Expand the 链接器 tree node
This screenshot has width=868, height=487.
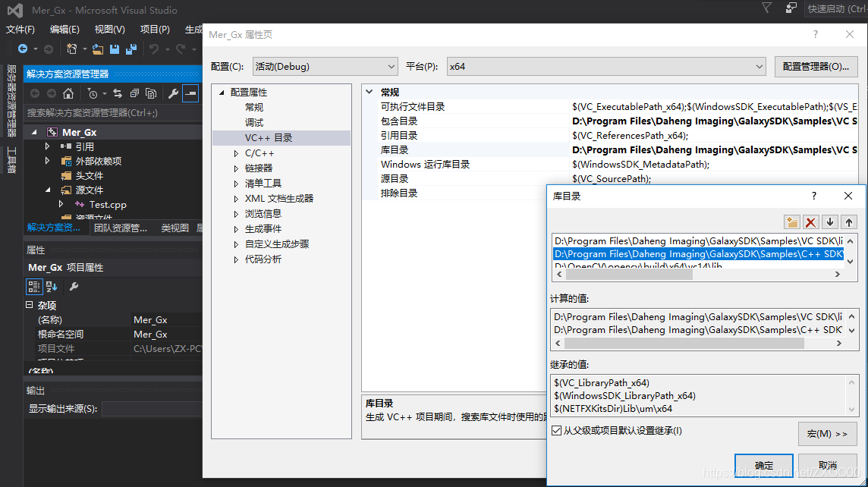[236, 168]
